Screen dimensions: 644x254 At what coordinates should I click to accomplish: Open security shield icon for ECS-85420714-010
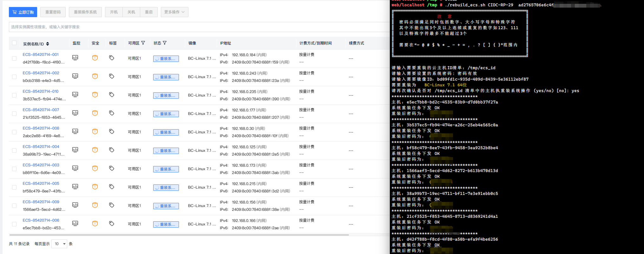coord(95,95)
